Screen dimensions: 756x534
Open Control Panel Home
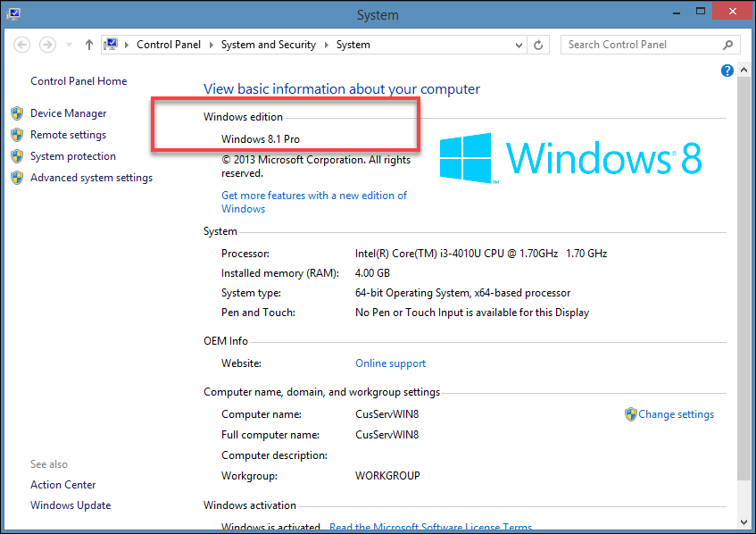79,81
